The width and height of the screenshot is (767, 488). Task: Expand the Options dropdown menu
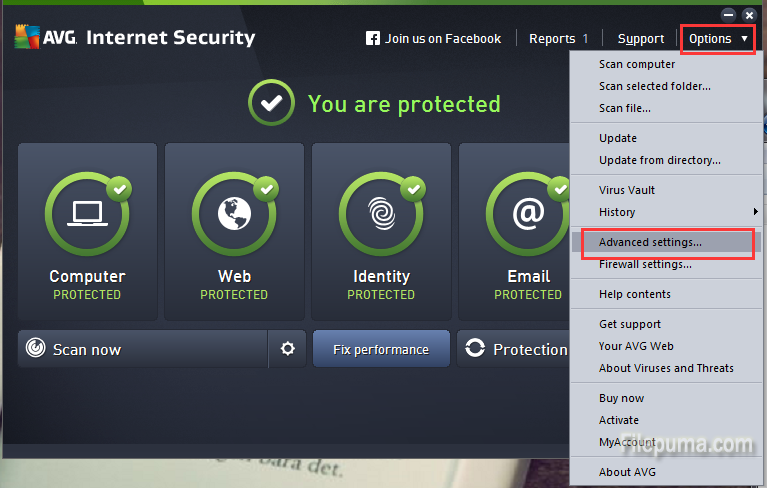point(718,39)
